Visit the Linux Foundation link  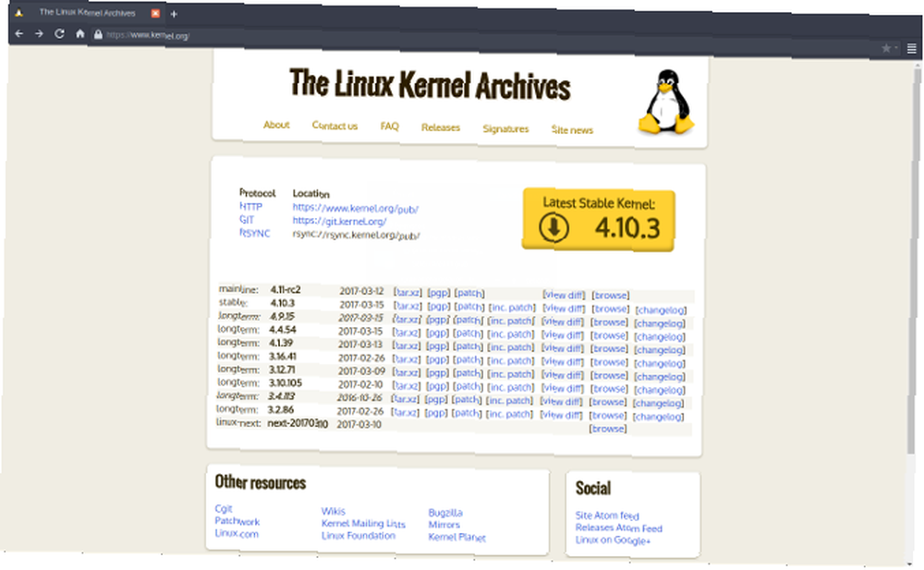(359, 535)
